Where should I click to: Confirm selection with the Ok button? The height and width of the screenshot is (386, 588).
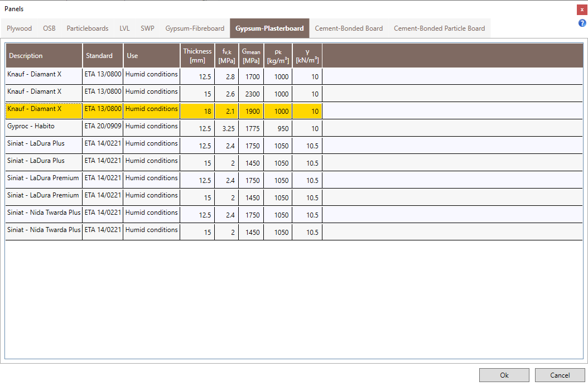pos(504,375)
